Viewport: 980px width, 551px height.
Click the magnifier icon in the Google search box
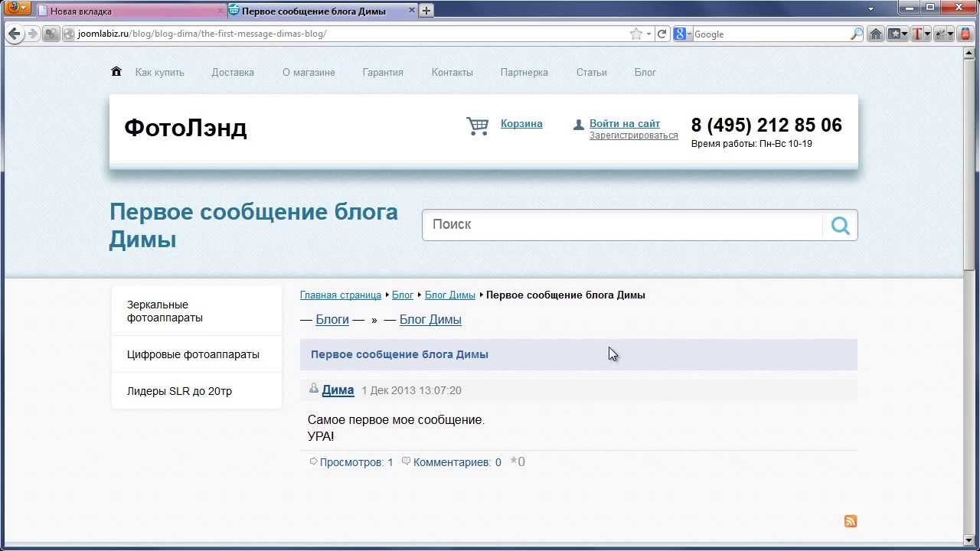tap(857, 34)
